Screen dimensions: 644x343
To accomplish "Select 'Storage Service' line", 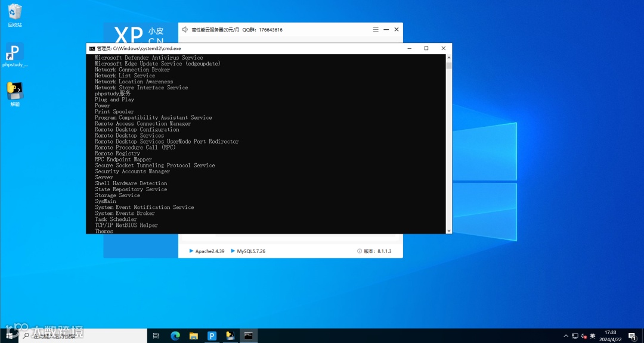I will pos(117,195).
